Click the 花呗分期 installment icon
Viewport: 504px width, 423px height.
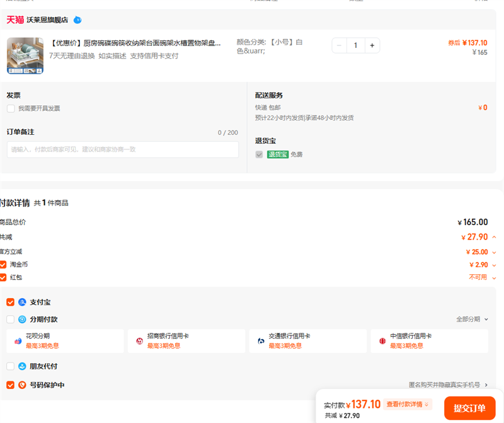(x=18, y=341)
